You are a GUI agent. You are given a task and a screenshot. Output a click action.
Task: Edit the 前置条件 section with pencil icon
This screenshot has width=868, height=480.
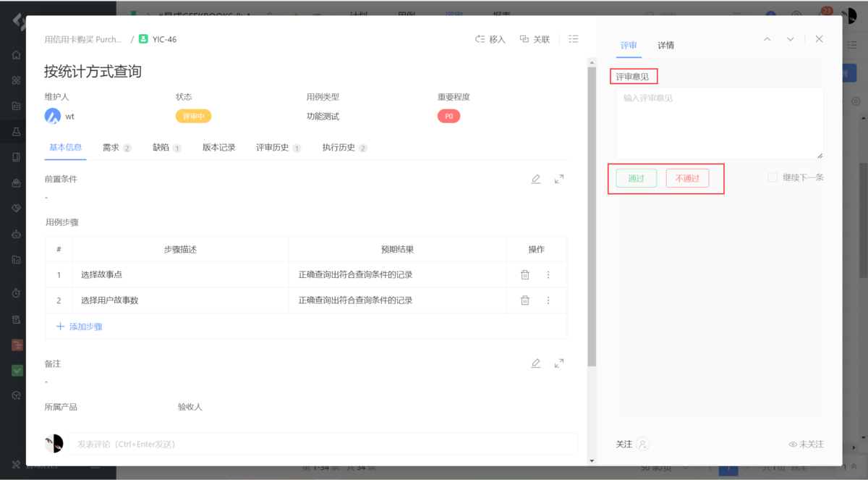click(x=536, y=179)
